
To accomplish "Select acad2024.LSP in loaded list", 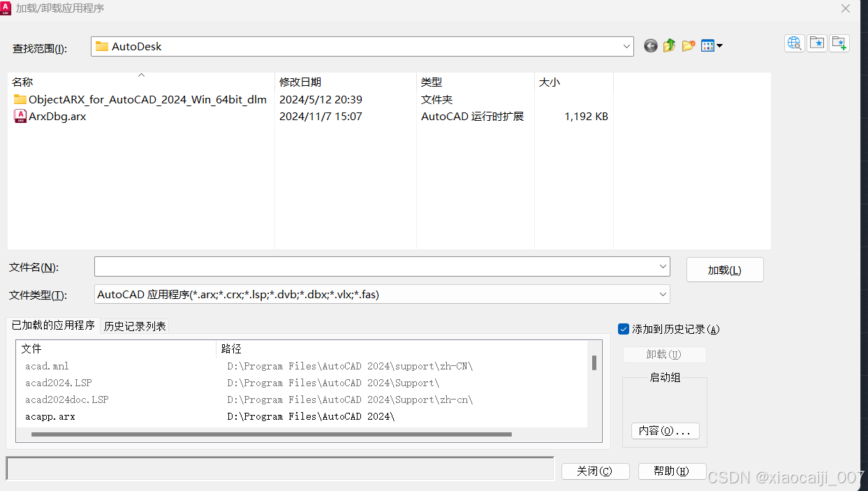I will pyautogui.click(x=58, y=383).
